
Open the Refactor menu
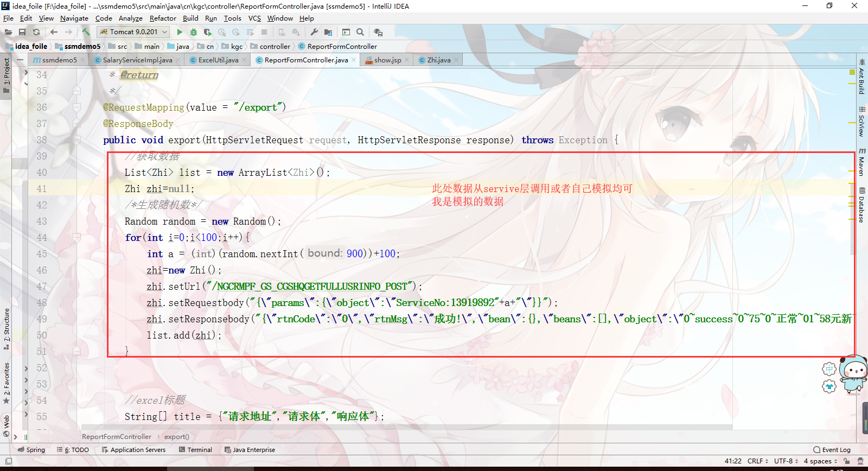[x=163, y=18]
